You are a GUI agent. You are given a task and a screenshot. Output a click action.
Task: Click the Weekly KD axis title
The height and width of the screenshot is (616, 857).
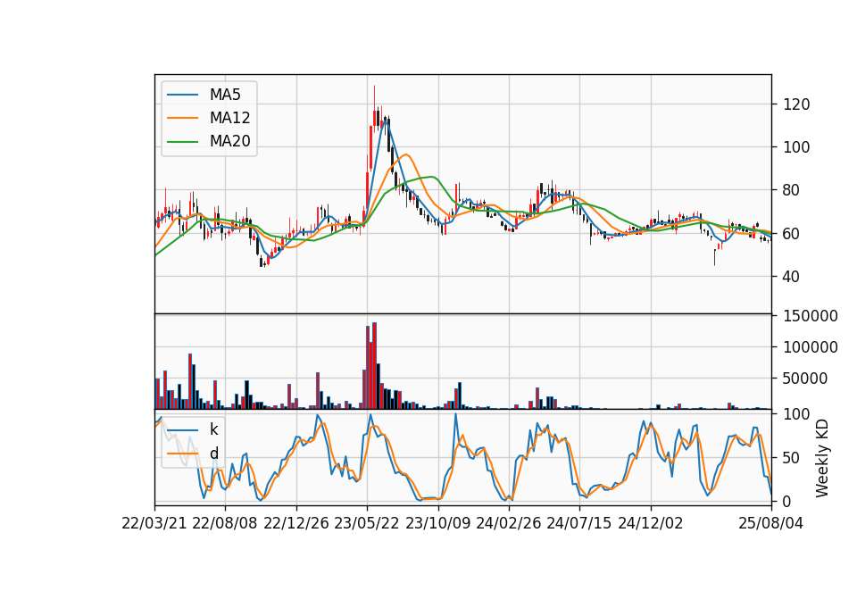point(822,459)
